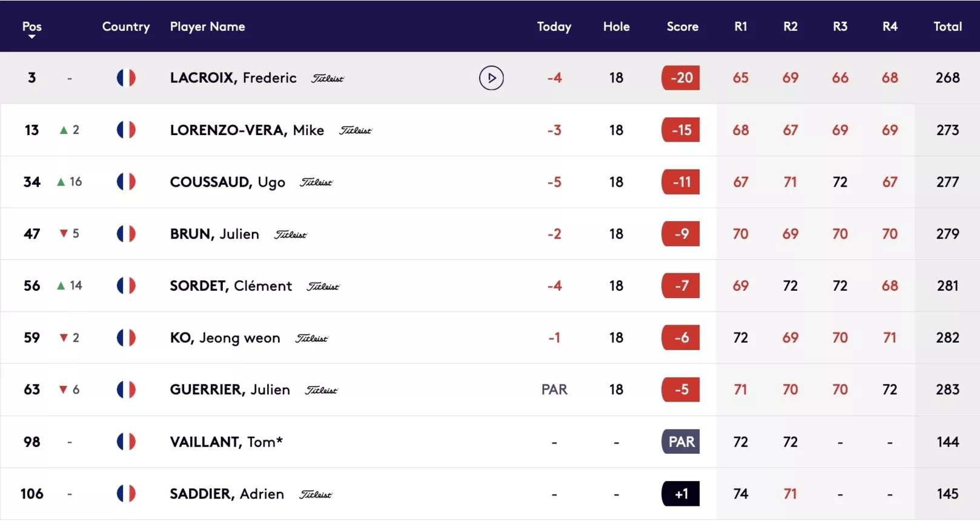980x521 pixels.
Task: Click Titleist logo next to Coussaud, Ugo
Action: click(316, 182)
